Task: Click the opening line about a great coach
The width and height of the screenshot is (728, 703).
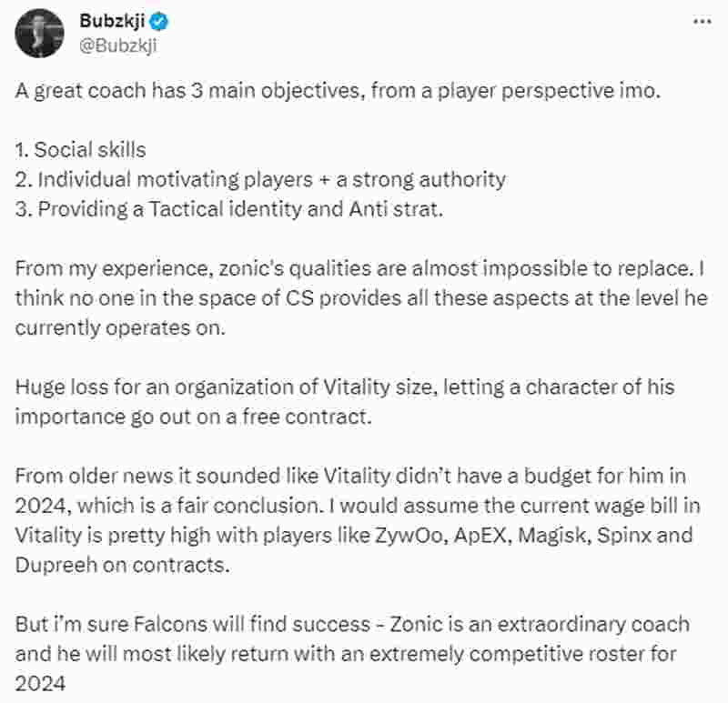Action: 338,91
